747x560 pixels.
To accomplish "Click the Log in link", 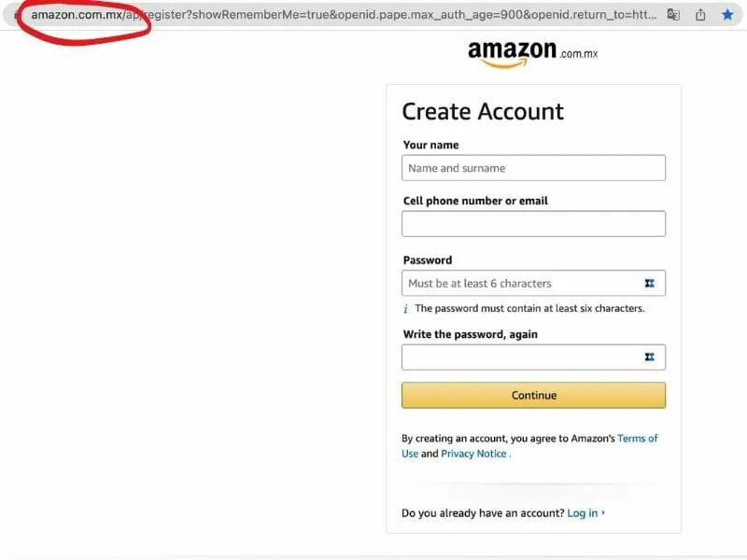I will pyautogui.click(x=583, y=512).
